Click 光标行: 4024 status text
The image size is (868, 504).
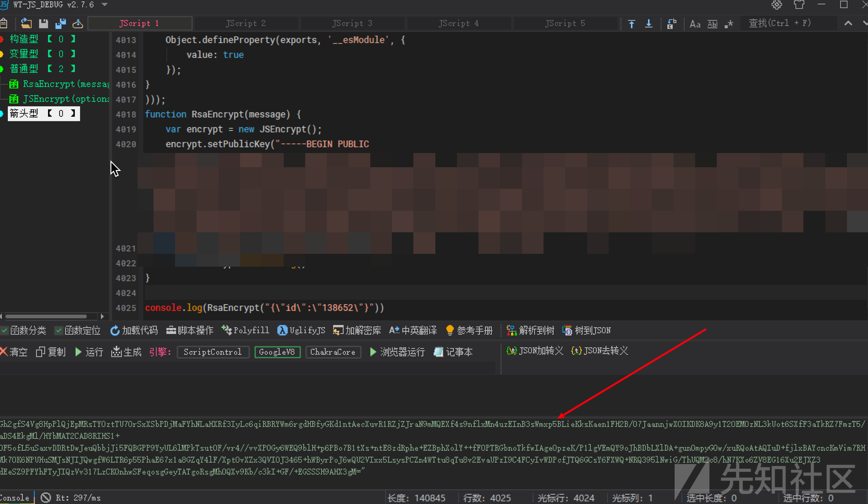click(566, 498)
